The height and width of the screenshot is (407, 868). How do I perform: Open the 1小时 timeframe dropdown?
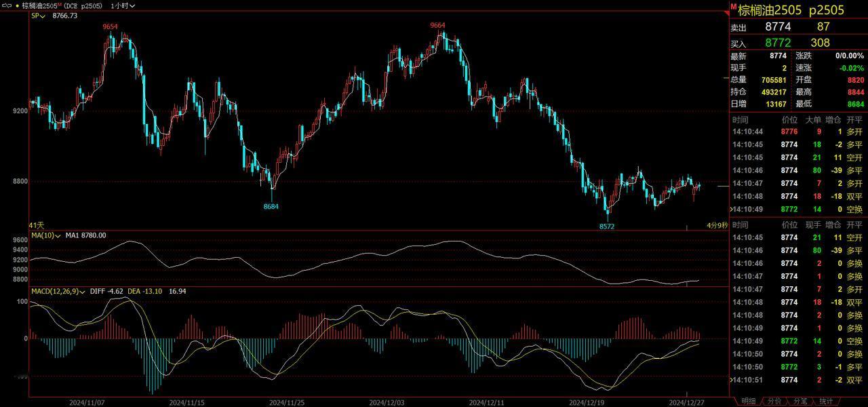click(x=123, y=5)
